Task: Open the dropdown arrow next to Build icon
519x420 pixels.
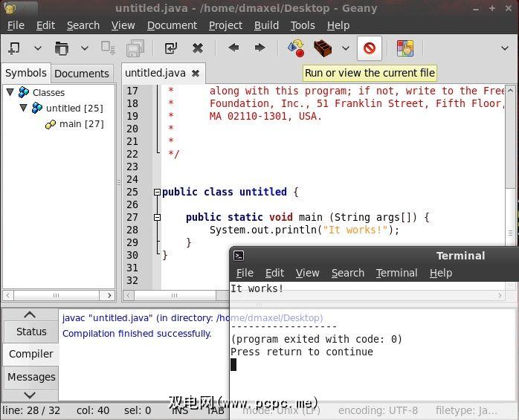Action: 345,48
